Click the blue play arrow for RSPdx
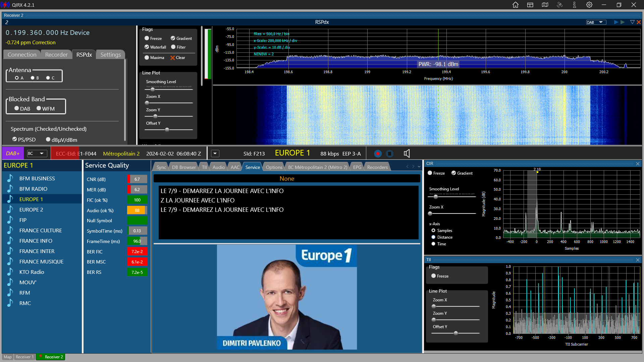The height and width of the screenshot is (362, 644). click(x=616, y=22)
